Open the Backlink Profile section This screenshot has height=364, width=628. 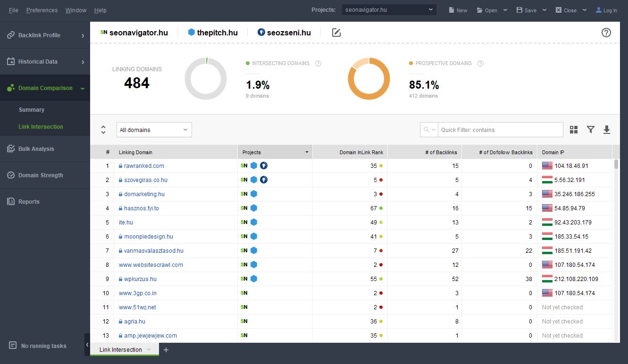[45, 35]
